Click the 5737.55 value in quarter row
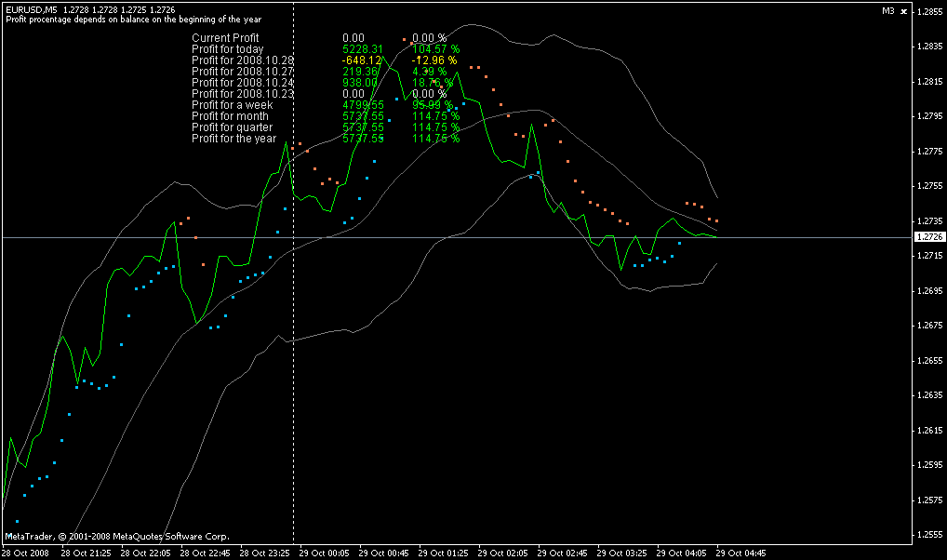The width and height of the screenshot is (947, 560). (x=363, y=127)
